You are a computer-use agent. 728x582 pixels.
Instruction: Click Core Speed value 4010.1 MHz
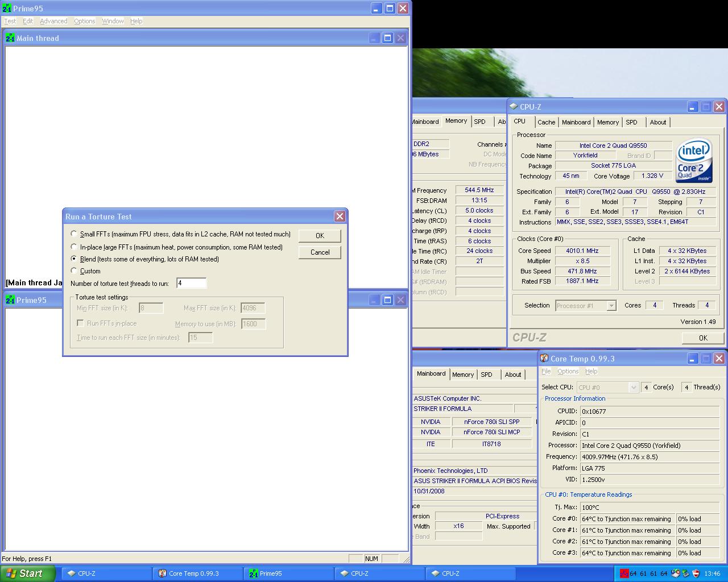pyautogui.click(x=582, y=251)
